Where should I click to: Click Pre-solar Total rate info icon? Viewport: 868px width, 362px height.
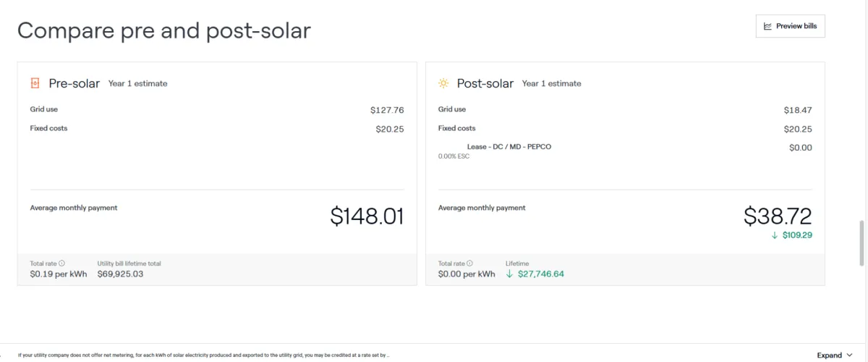61,264
